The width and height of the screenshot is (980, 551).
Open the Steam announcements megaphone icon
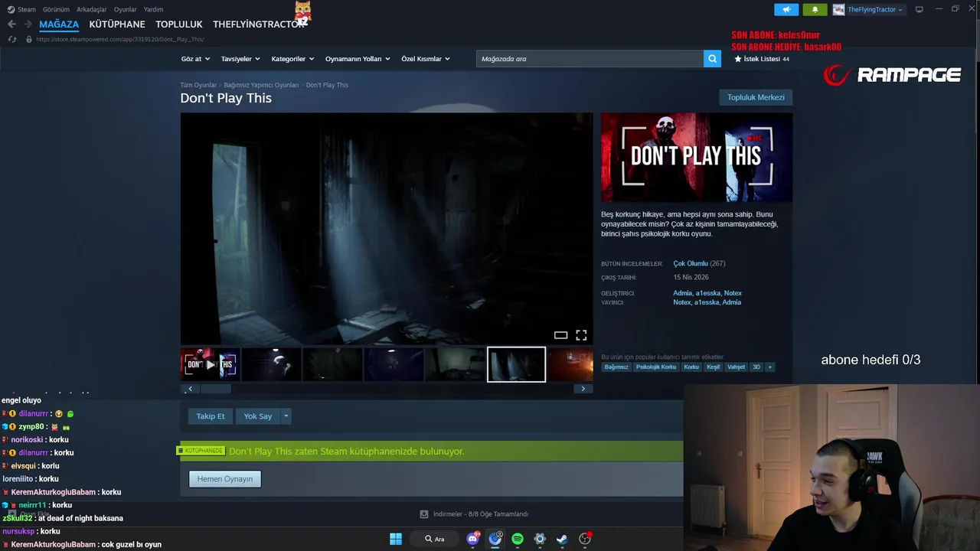point(786,9)
